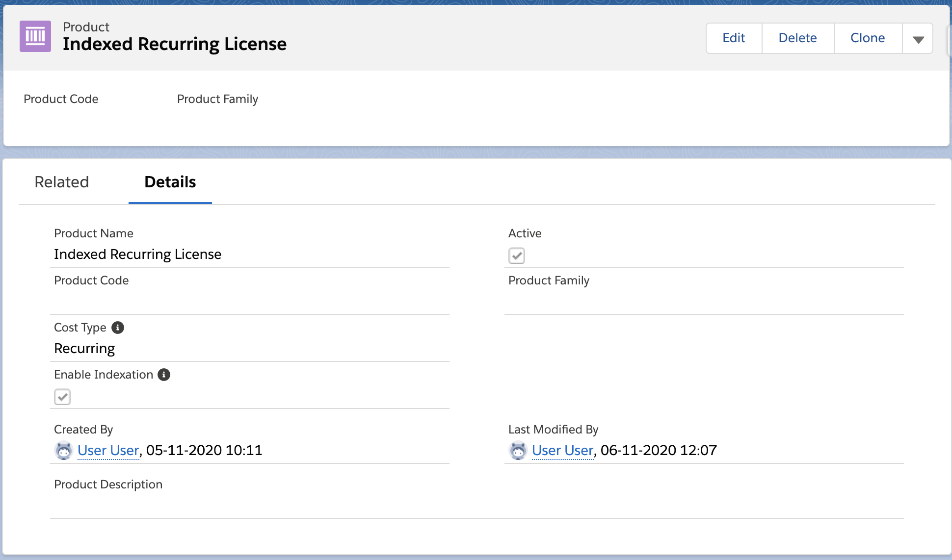Click the Product Name field value
This screenshot has height=560, width=952.
coord(137,254)
